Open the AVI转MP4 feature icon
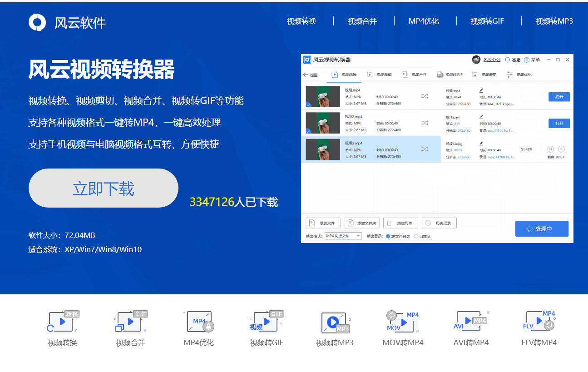 (471, 322)
